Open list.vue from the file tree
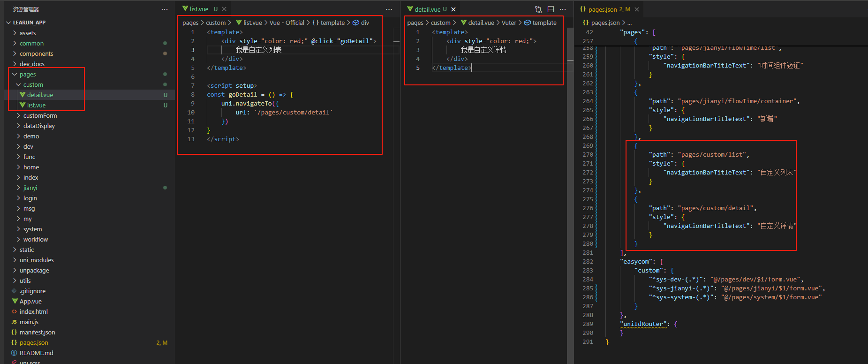Image resolution: width=868 pixels, height=364 pixels. (36, 106)
